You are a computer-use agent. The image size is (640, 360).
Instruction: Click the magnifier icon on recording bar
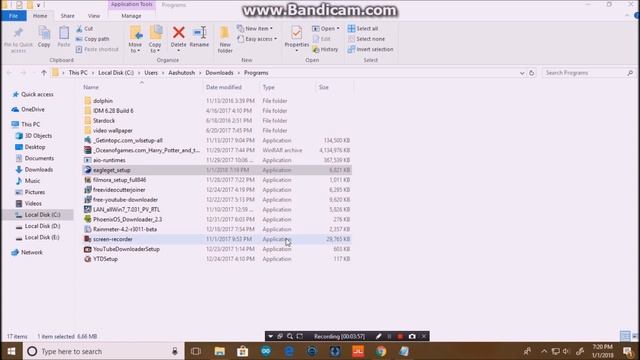coord(290,336)
